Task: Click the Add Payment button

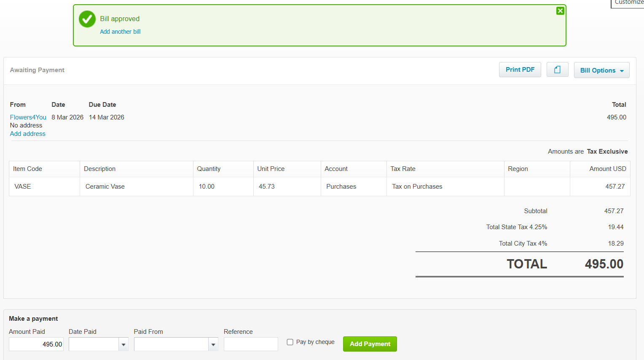Action: pos(370,344)
